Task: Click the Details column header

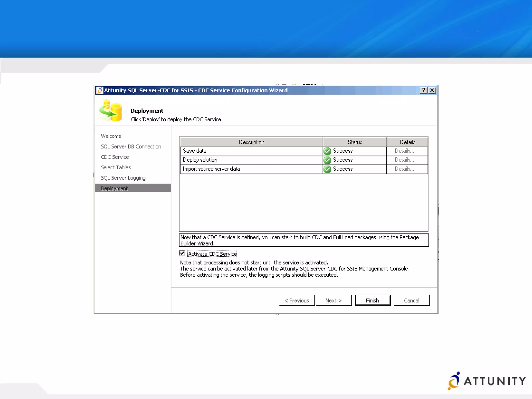Action: click(407, 142)
